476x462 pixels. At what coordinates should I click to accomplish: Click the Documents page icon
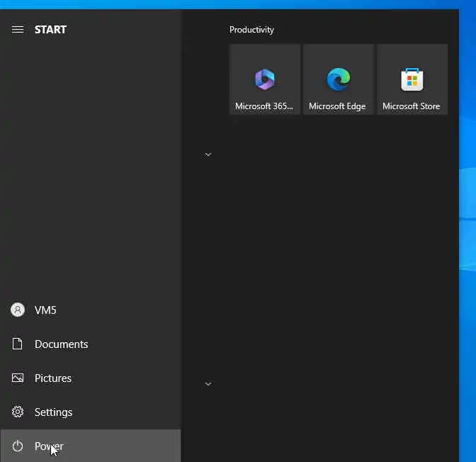(17, 344)
